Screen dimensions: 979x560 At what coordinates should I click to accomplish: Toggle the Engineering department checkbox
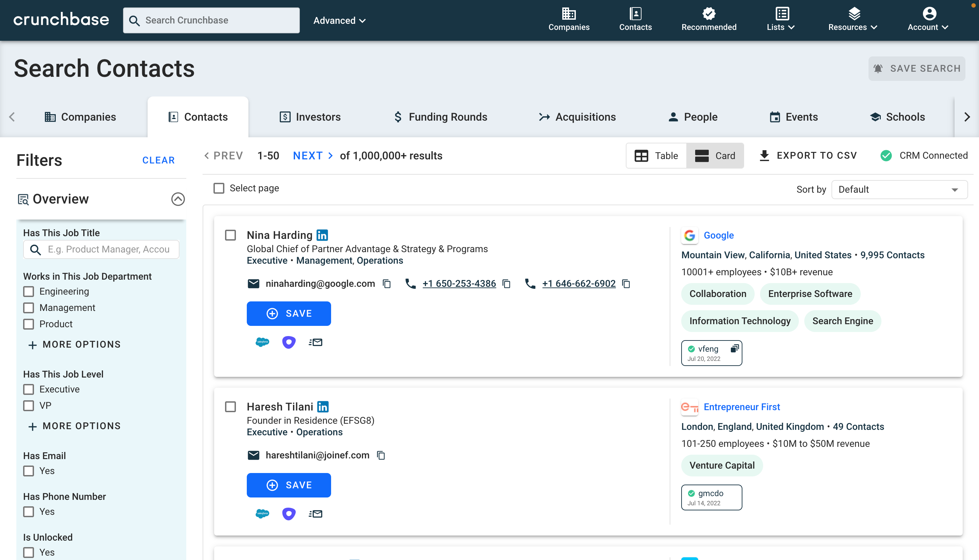(x=29, y=291)
